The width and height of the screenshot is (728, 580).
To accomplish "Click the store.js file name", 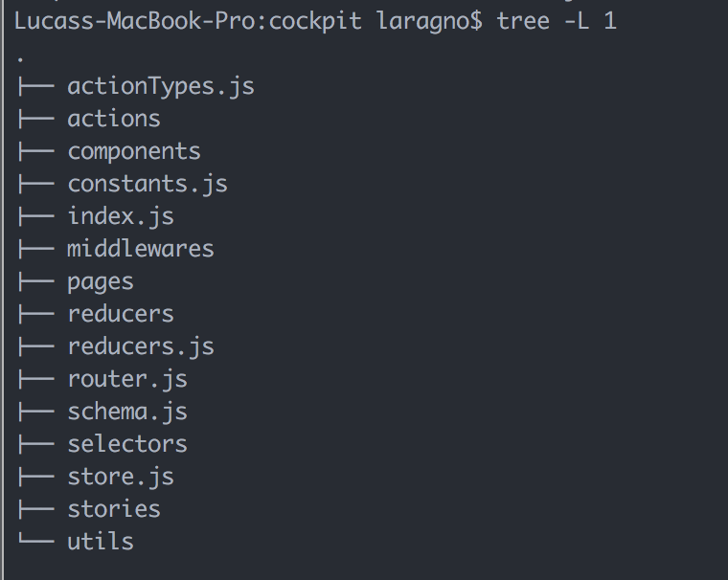I will click(121, 477).
